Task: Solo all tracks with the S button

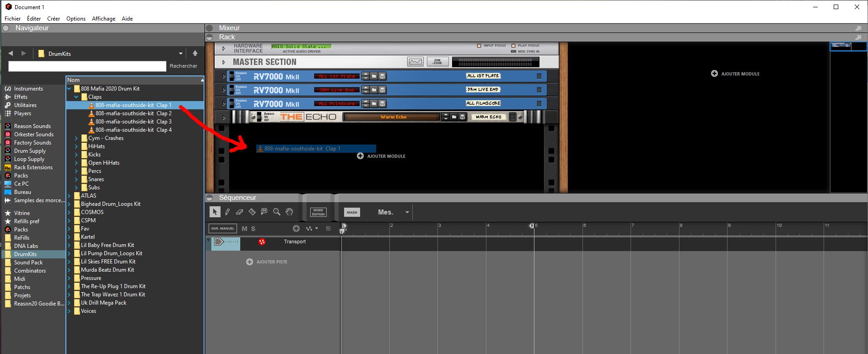Action: [x=253, y=229]
